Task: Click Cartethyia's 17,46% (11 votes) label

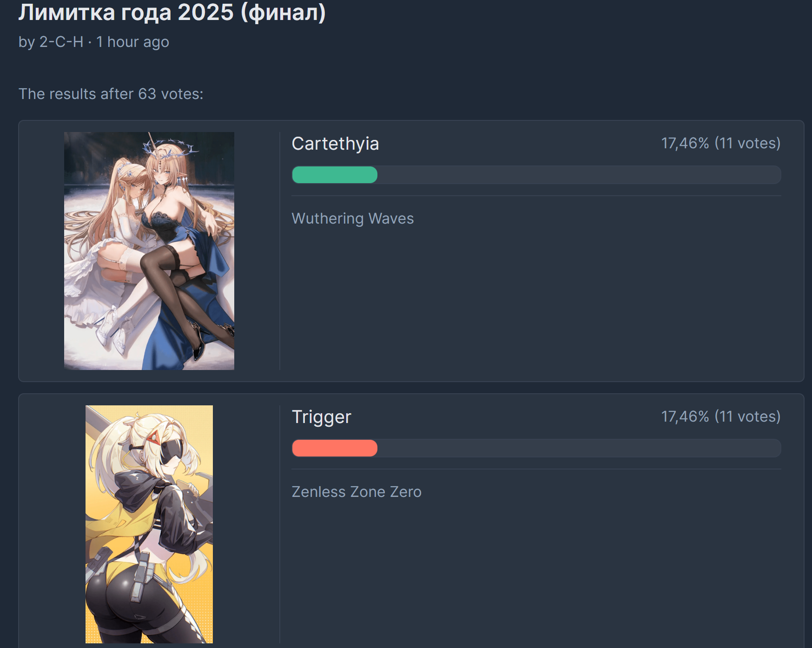Action: click(721, 143)
